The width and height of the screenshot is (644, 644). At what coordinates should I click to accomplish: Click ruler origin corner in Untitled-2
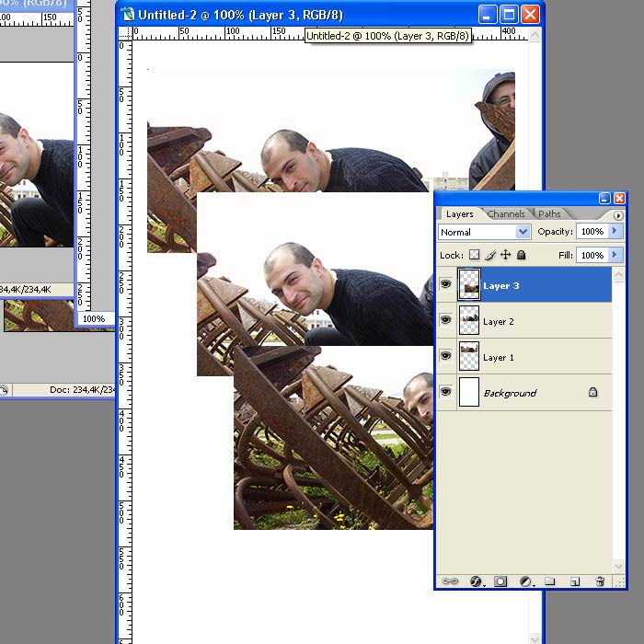click(x=126, y=34)
